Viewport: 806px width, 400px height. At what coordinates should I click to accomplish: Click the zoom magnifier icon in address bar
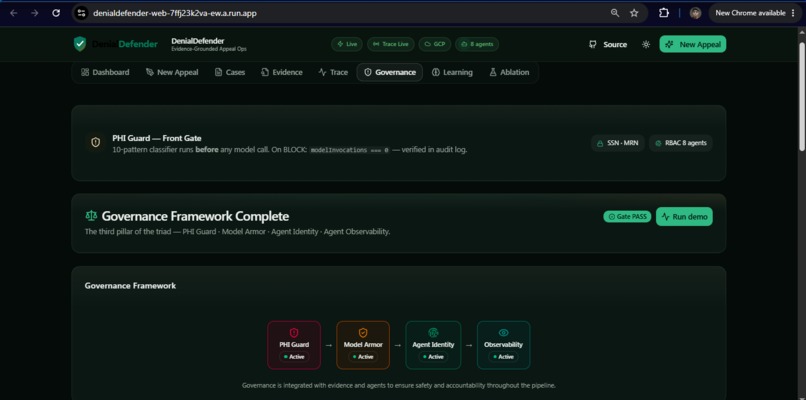(615, 13)
